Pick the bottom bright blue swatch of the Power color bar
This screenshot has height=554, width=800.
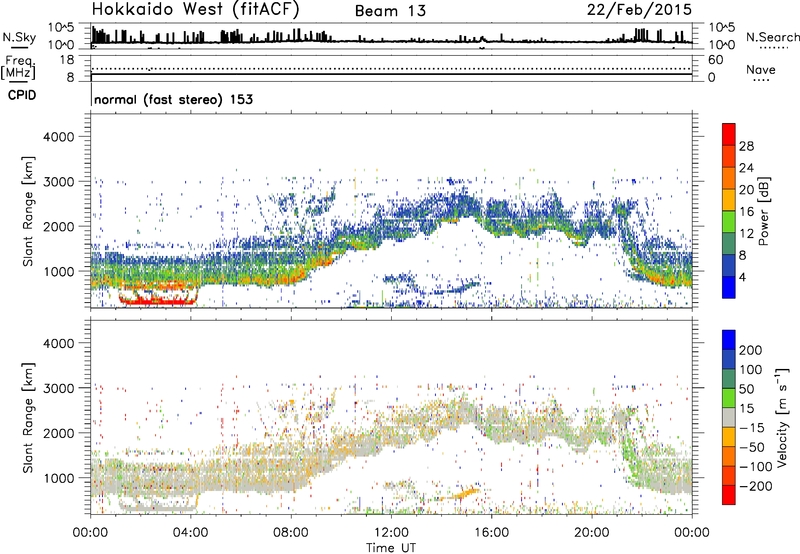pyautogui.click(x=729, y=287)
